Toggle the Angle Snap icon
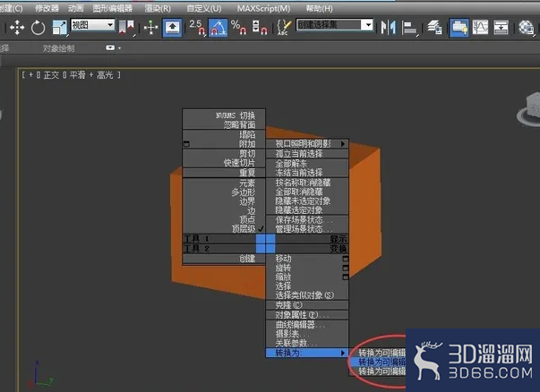 [218, 28]
